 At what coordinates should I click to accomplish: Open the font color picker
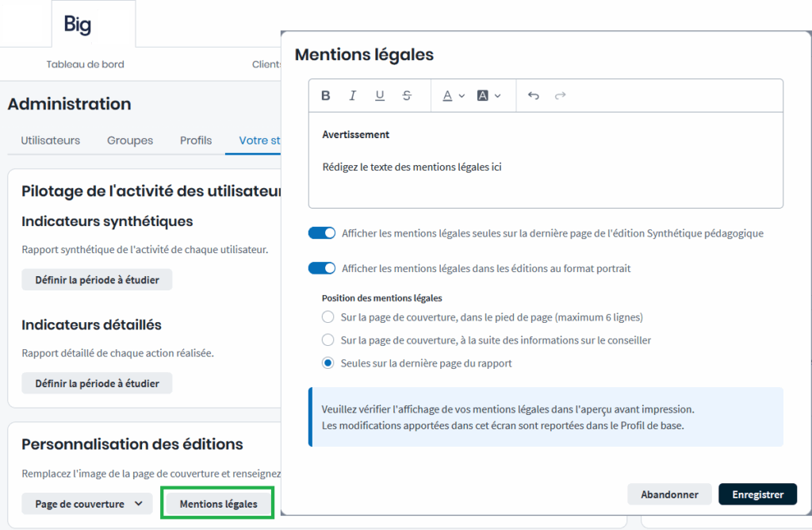[x=453, y=96]
